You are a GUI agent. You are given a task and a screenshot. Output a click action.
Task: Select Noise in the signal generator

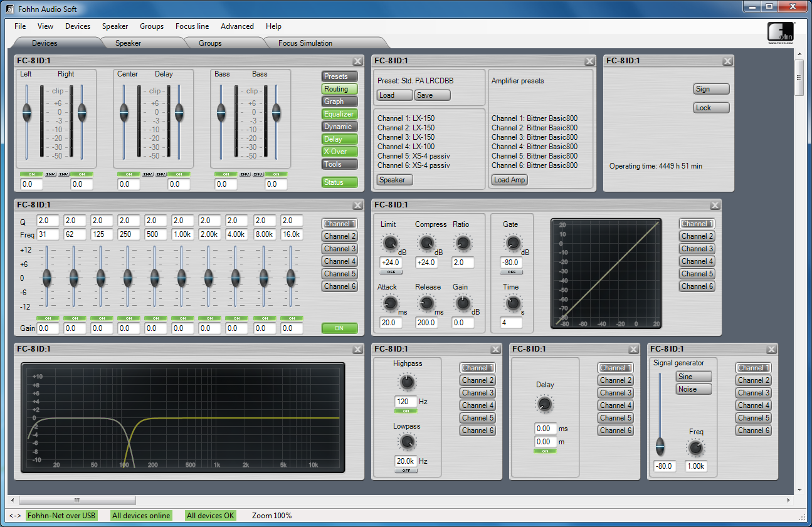click(694, 389)
